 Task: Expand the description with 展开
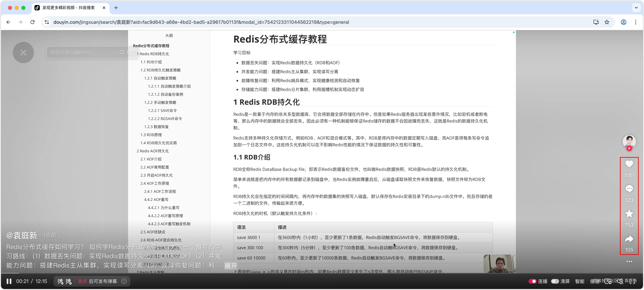point(231,266)
